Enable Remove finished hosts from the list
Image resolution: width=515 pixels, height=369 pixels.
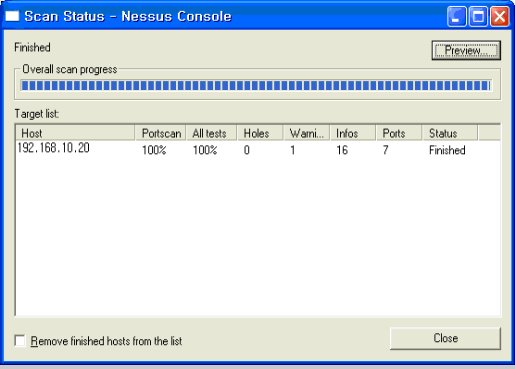pos(20,341)
